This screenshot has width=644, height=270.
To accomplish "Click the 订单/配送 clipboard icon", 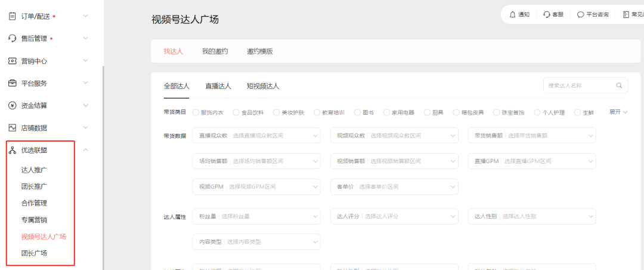I will [12, 16].
